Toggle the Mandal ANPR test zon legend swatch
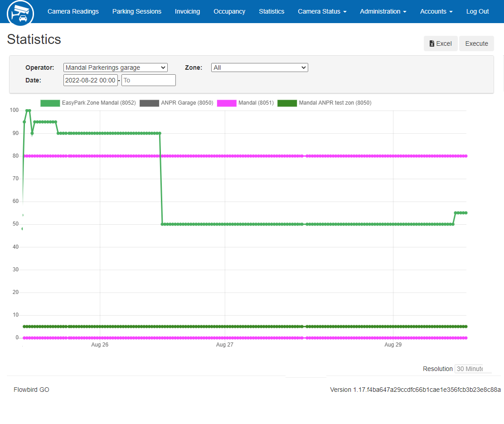504x424 pixels. point(287,103)
